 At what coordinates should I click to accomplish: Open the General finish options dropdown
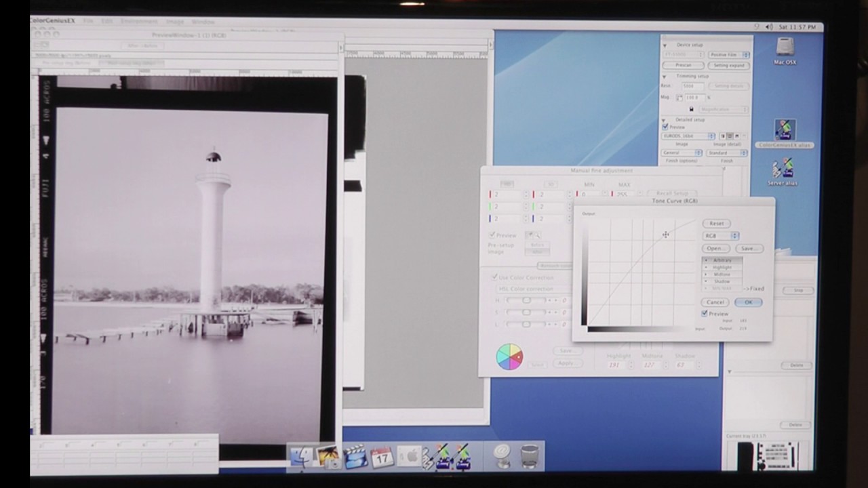[682, 153]
